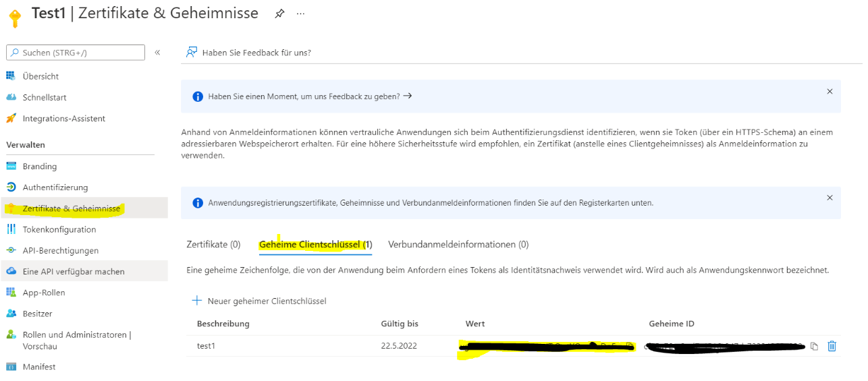
Task: Click the 22.5.2022 expiry date cell
Action: (x=399, y=346)
